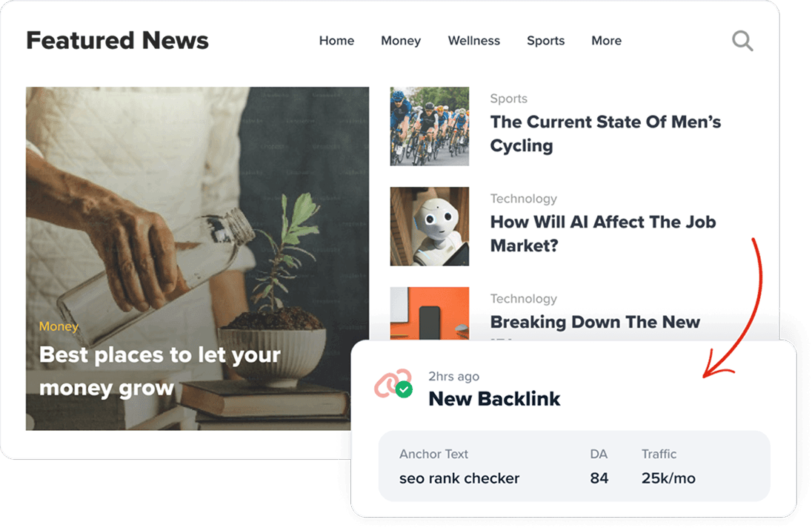The height and width of the screenshot is (528, 812).
Task: Click the Sports category label
Action: click(x=508, y=99)
